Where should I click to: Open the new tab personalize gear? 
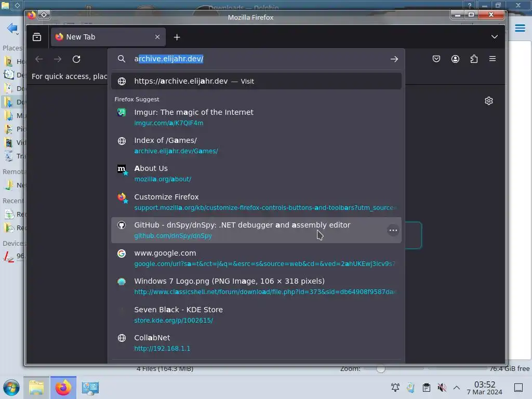tap(488, 101)
